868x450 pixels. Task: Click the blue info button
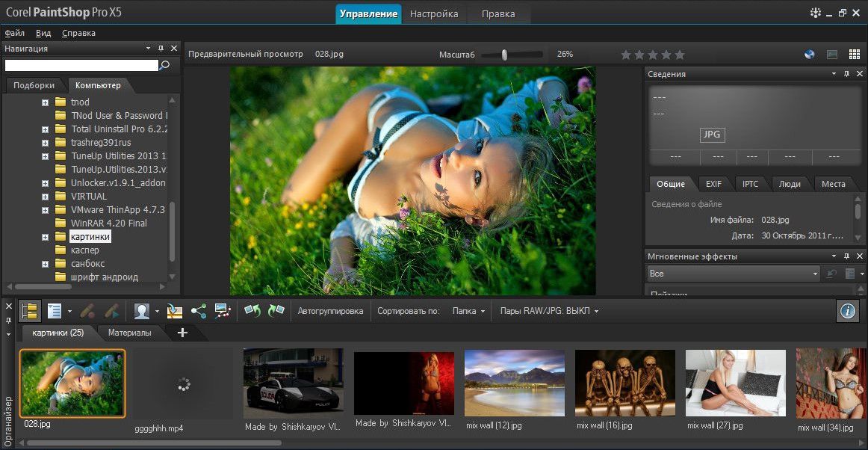pyautogui.click(x=847, y=311)
